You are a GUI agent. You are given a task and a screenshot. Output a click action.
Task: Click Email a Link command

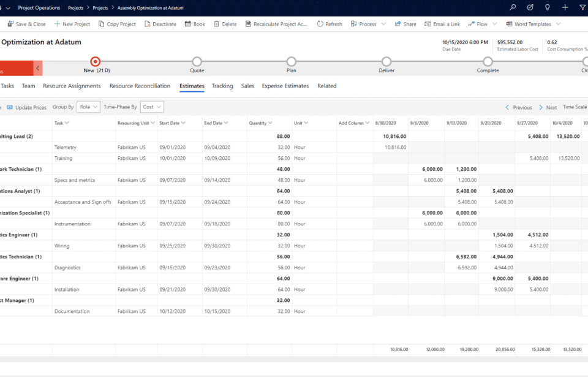click(x=441, y=24)
